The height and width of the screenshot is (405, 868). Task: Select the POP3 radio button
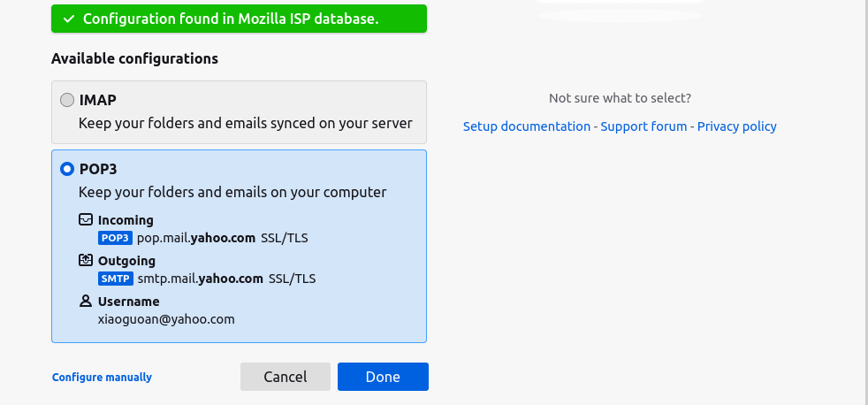pyautogui.click(x=67, y=169)
